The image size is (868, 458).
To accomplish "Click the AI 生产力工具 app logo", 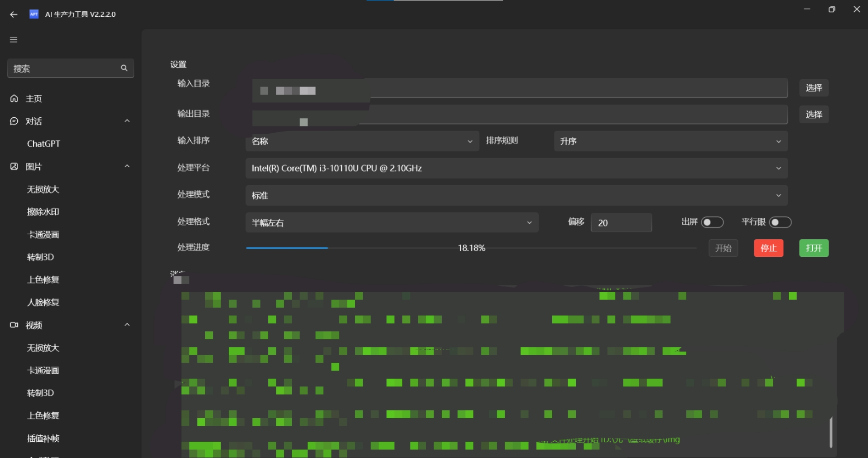I will [34, 14].
